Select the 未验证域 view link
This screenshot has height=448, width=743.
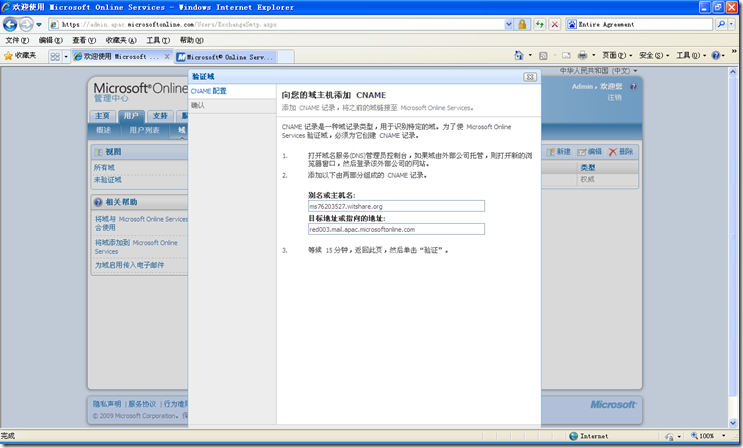click(x=108, y=180)
